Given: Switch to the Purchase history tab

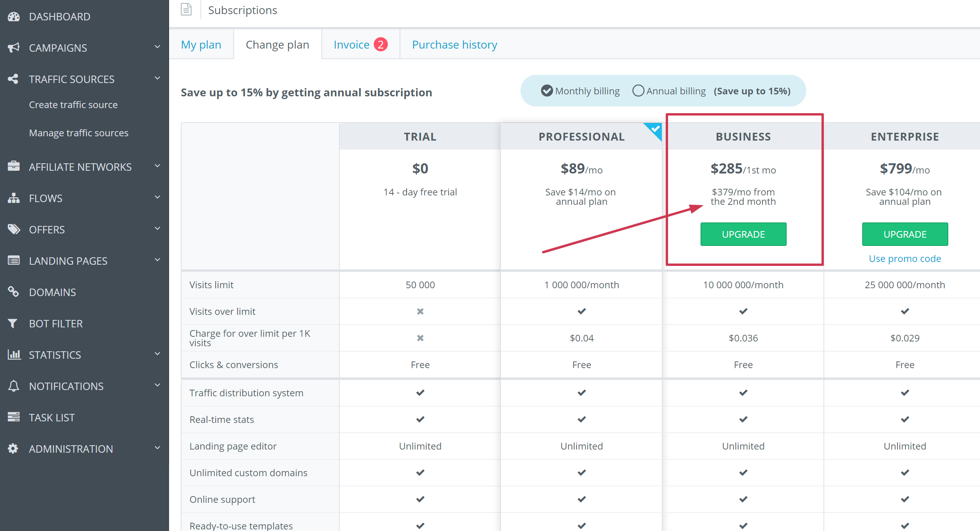Looking at the screenshot, I should click(x=454, y=44).
